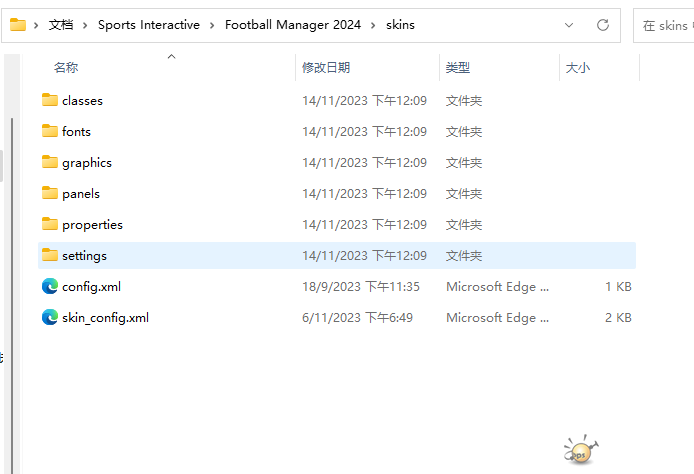Click the skins breadcrumb

pyautogui.click(x=400, y=25)
